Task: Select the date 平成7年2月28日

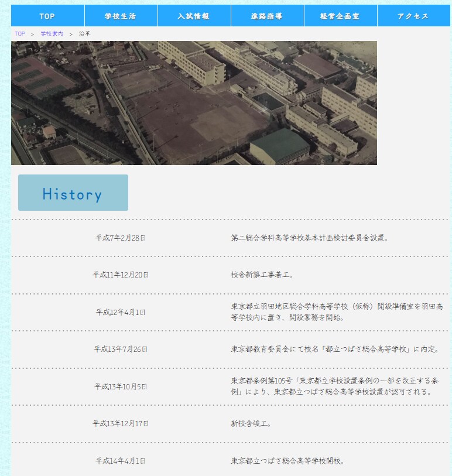Action: click(x=121, y=238)
